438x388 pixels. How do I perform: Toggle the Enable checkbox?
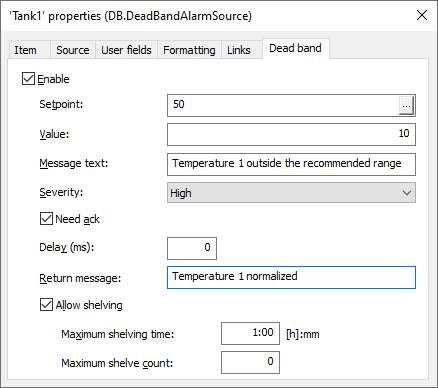pyautogui.click(x=28, y=79)
